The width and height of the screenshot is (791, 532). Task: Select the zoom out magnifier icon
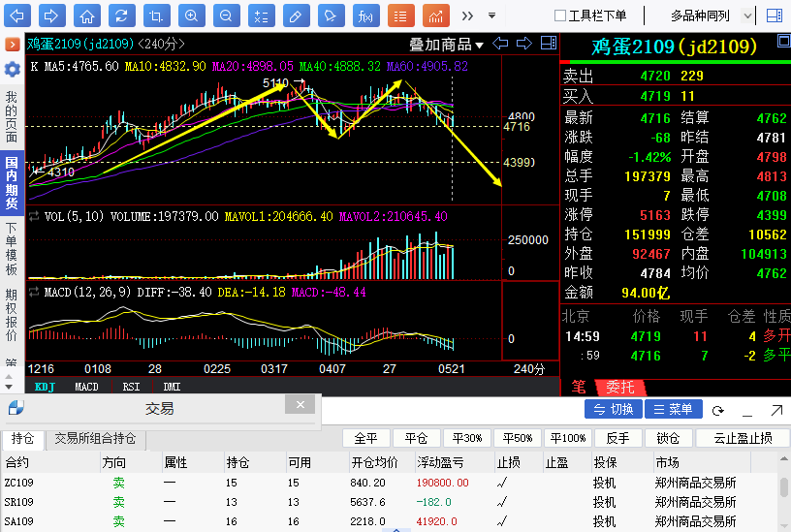[x=226, y=16]
